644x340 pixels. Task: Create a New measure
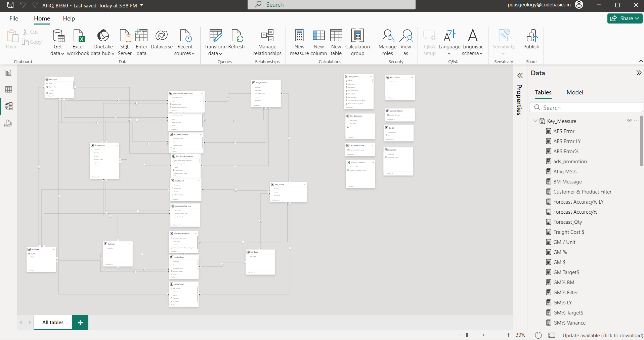click(299, 42)
